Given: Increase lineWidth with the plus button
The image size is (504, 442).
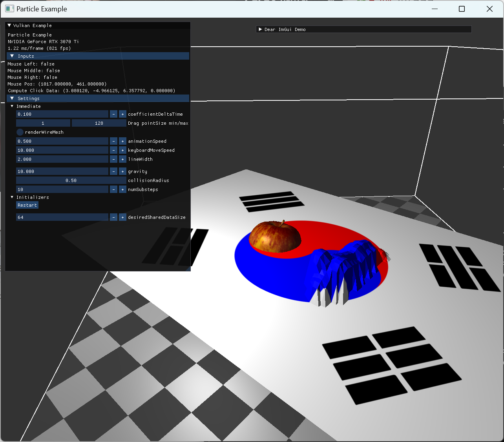Looking at the screenshot, I should (x=122, y=159).
